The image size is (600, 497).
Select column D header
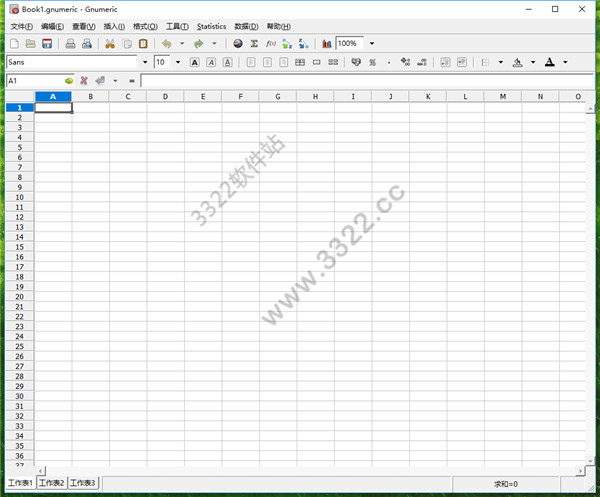(x=165, y=97)
